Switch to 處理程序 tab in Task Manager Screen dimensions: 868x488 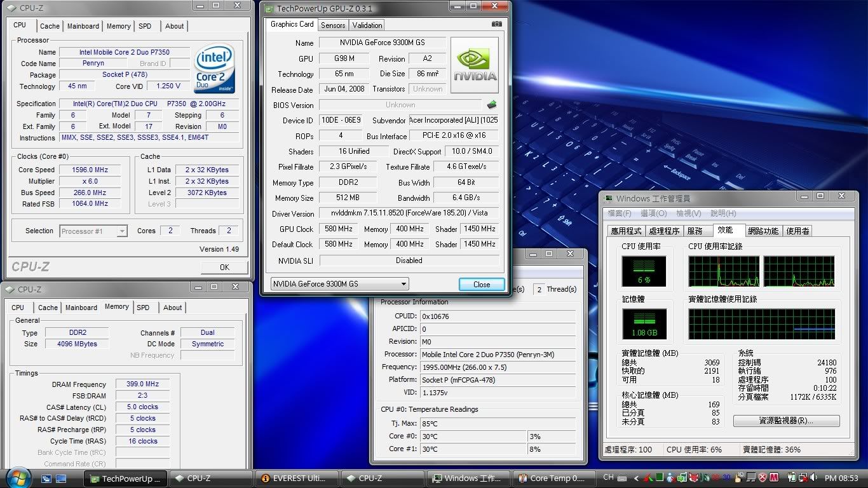pos(665,231)
